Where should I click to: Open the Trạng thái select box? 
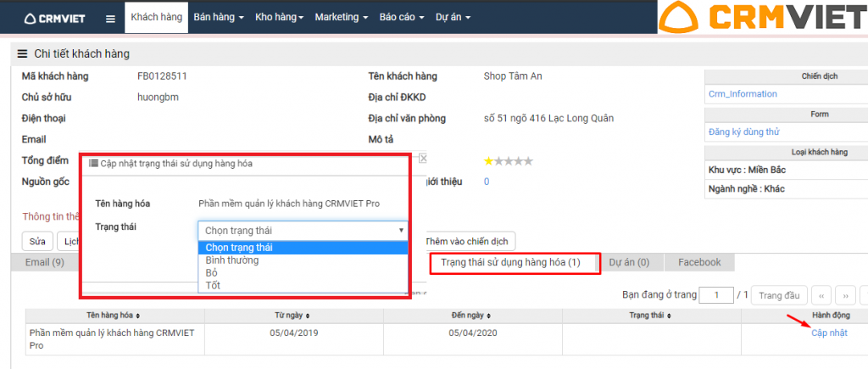click(x=303, y=231)
